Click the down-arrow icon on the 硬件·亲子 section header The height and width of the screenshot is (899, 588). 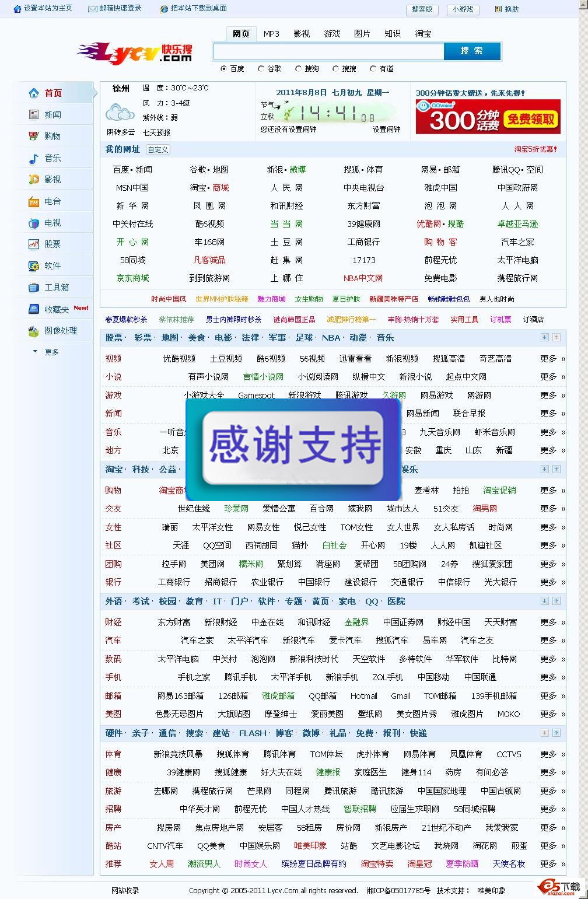point(544,733)
